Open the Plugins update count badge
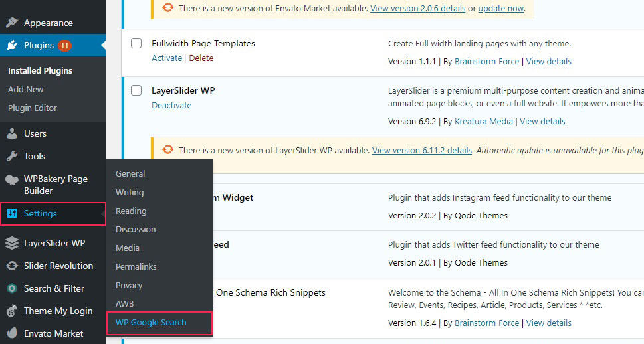The height and width of the screenshot is (344, 644). tap(64, 46)
